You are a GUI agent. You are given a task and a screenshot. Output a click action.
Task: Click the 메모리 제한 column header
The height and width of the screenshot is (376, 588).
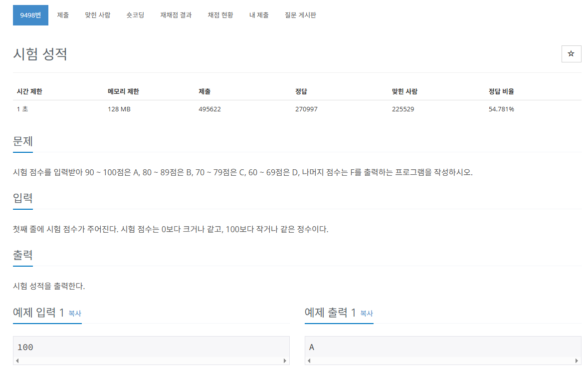[123, 91]
